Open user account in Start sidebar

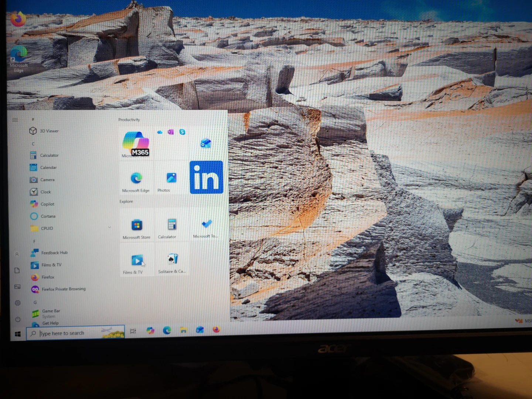pyautogui.click(x=17, y=254)
